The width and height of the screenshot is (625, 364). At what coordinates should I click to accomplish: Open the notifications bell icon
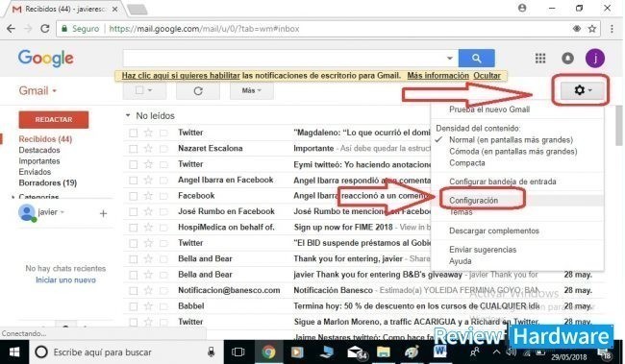[x=567, y=59]
